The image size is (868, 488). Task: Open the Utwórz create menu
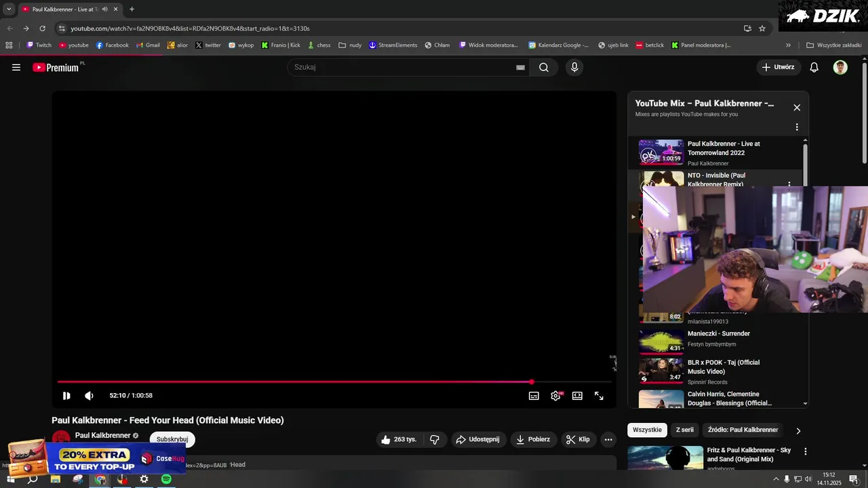[x=778, y=67]
